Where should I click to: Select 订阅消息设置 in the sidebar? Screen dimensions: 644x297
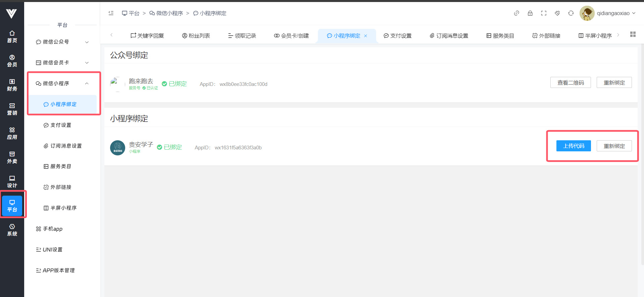[63, 146]
